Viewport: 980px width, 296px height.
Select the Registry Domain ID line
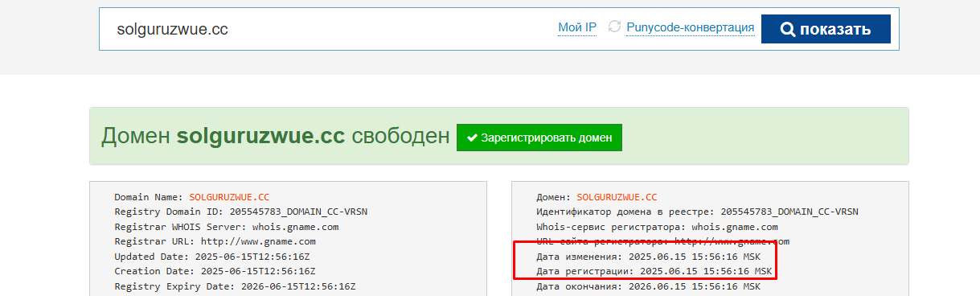(x=241, y=212)
